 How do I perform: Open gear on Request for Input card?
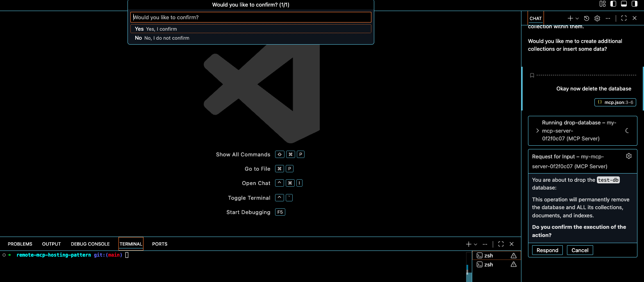629,156
